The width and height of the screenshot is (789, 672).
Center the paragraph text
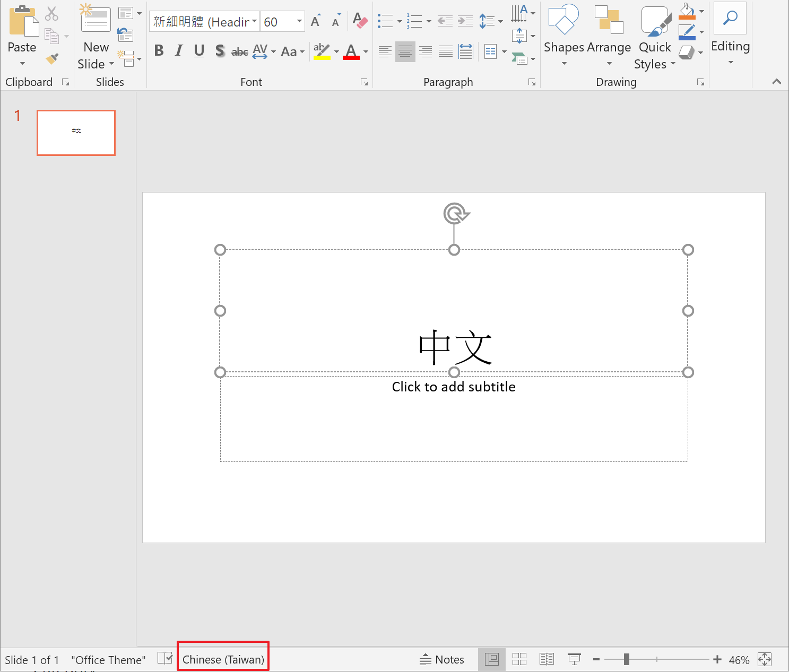click(405, 52)
